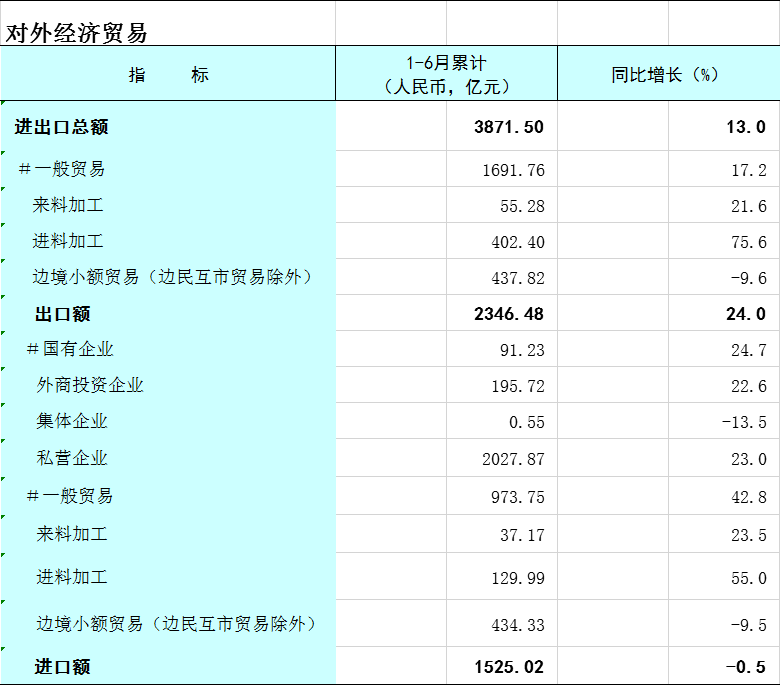Select the value 37.17
Viewport: 780px width, 685px height.
(522, 535)
